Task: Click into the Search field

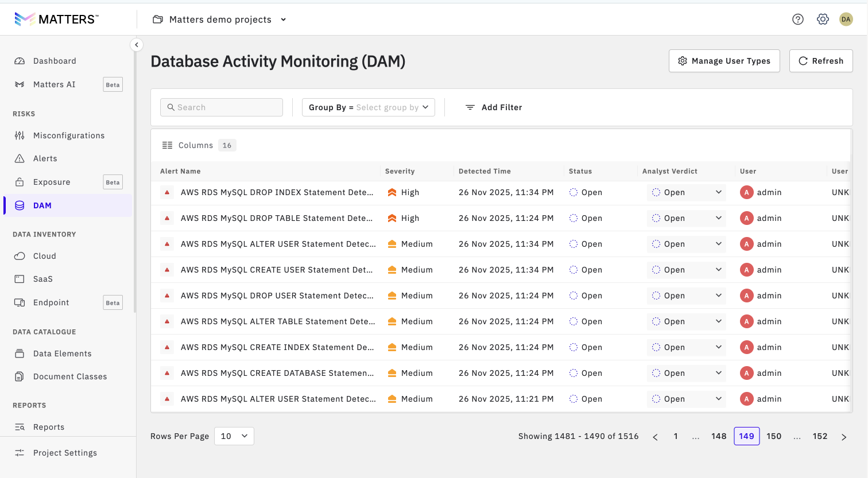Action: click(x=222, y=107)
